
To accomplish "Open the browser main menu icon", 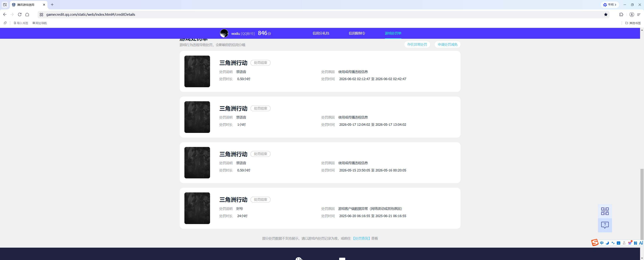I will coord(639,14).
